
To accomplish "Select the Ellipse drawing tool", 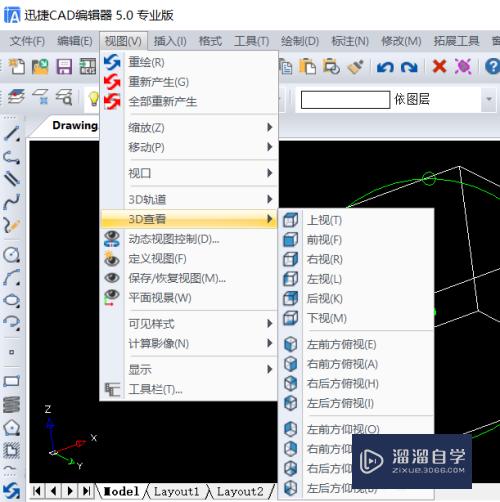I will click(12, 300).
